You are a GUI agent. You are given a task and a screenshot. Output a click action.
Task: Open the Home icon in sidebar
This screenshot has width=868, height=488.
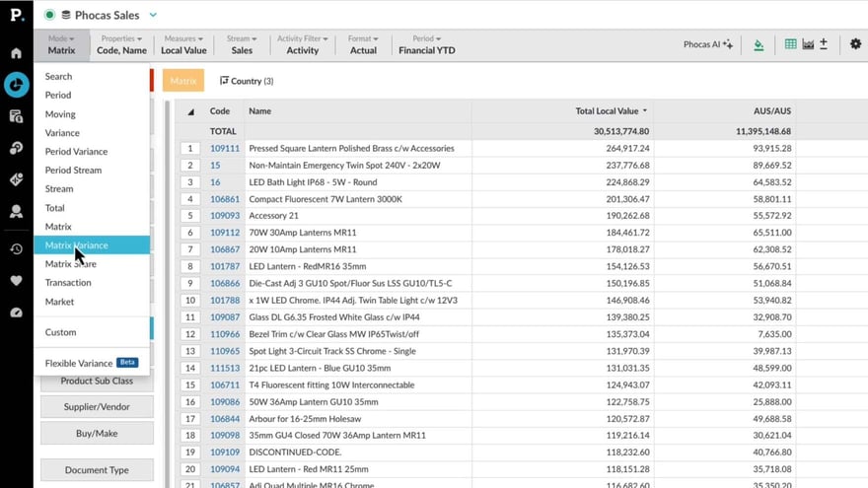pos(16,53)
